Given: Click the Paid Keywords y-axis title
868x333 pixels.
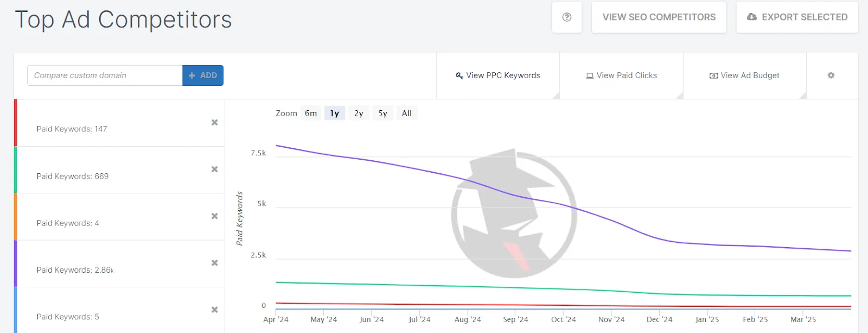Looking at the screenshot, I should [239, 218].
